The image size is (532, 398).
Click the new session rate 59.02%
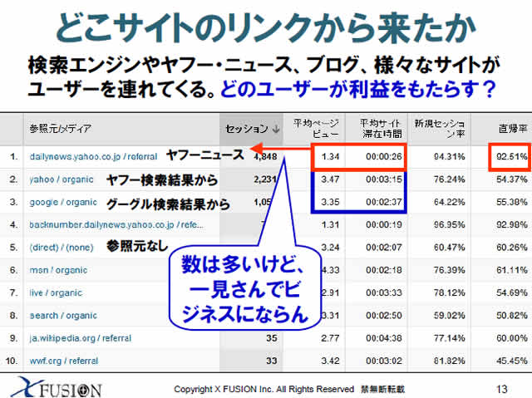click(x=449, y=316)
